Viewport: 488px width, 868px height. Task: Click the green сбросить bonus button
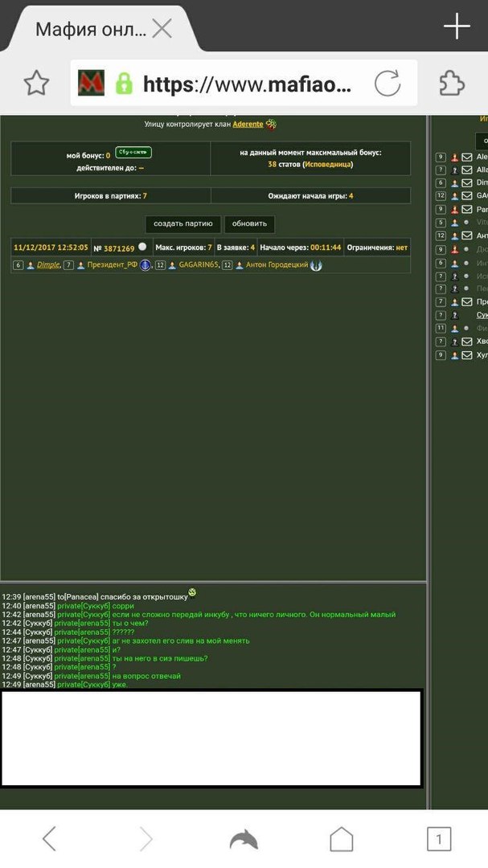click(x=133, y=152)
